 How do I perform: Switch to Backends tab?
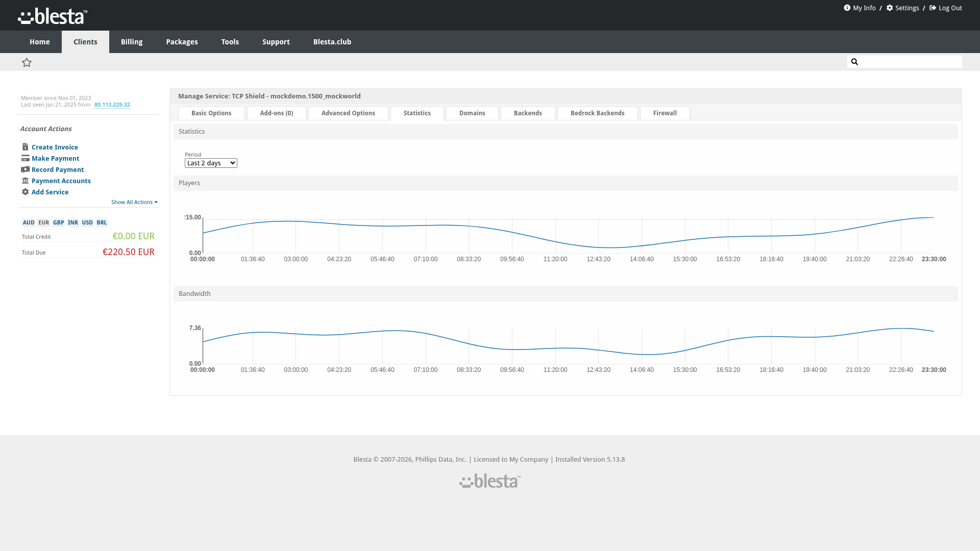point(528,113)
